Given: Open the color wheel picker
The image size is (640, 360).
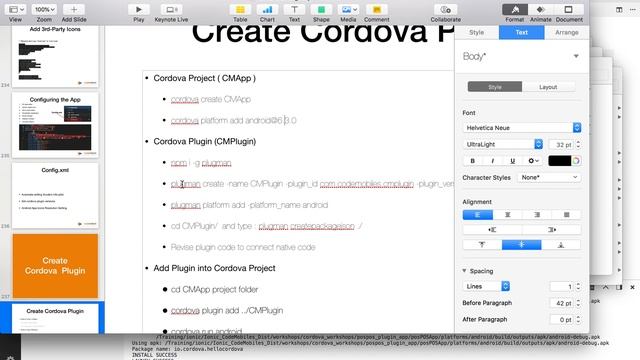Looking at the screenshot, I should pos(576,161).
